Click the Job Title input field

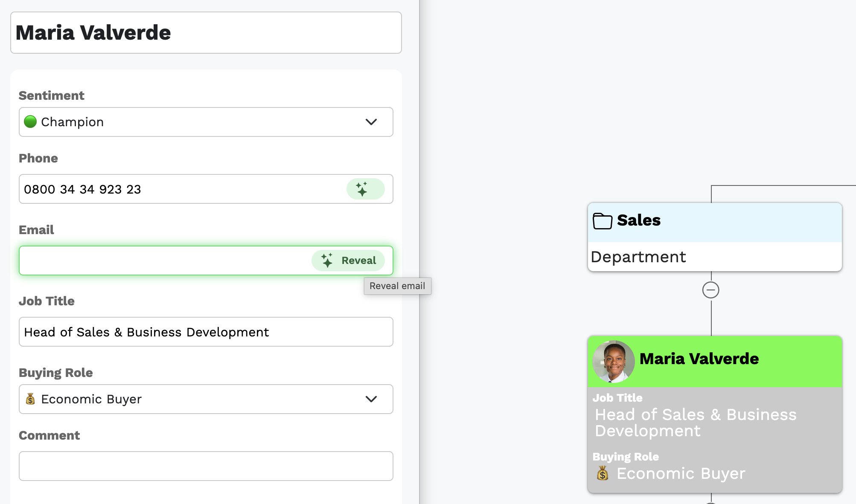click(206, 332)
